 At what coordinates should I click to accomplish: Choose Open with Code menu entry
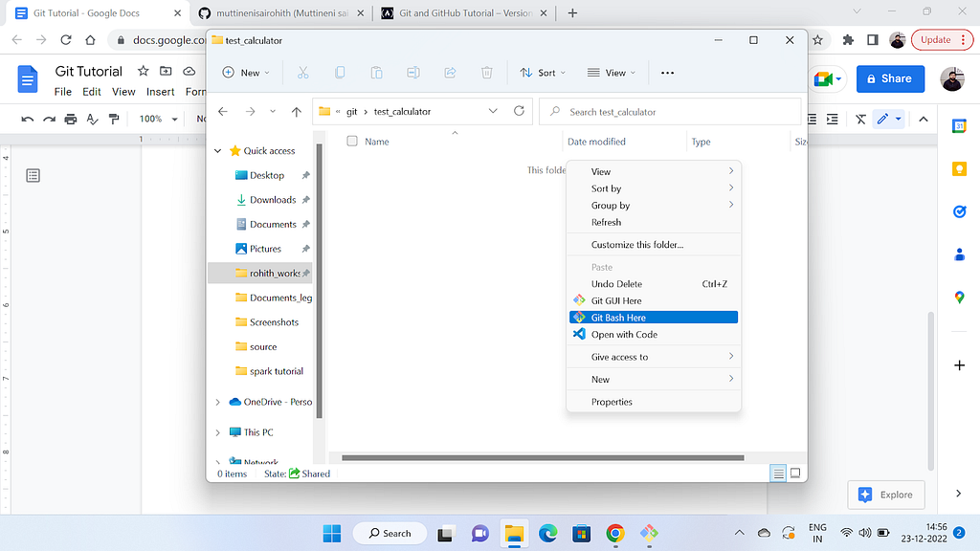point(624,335)
